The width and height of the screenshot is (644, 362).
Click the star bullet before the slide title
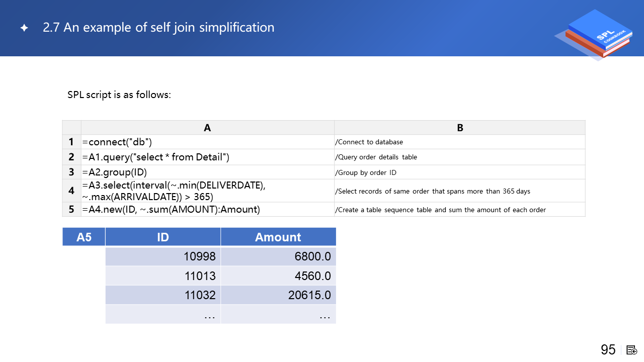pyautogui.click(x=24, y=28)
